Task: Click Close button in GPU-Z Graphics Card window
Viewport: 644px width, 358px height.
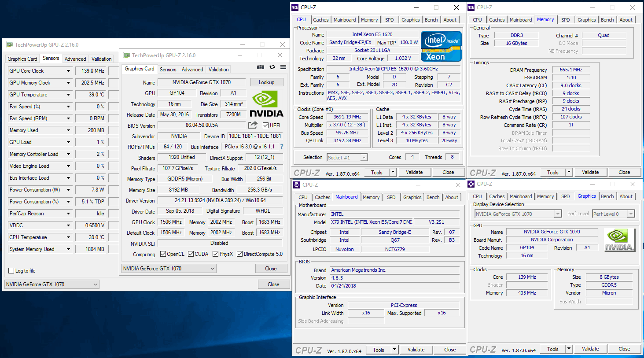Action: click(x=271, y=269)
